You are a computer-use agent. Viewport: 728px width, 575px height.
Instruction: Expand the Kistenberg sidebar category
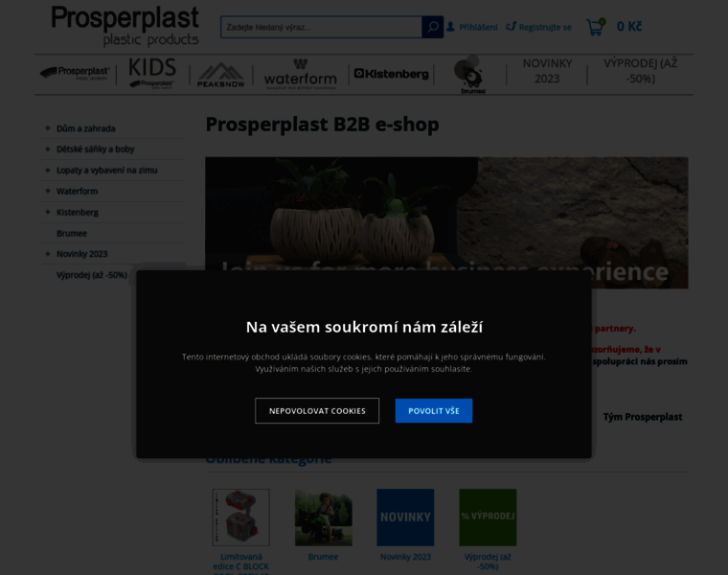tap(47, 212)
